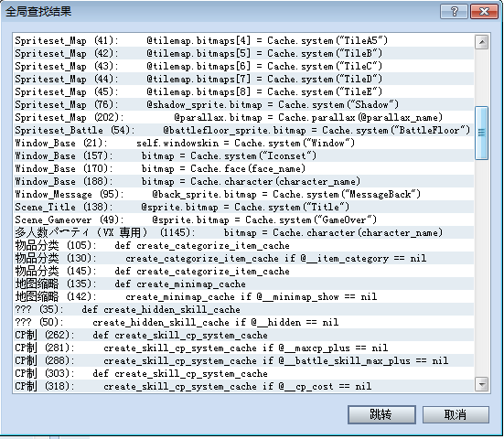Click the vertical scrollbar thumb
Image resolution: width=504 pixels, height=439 pixels.
[x=481, y=133]
